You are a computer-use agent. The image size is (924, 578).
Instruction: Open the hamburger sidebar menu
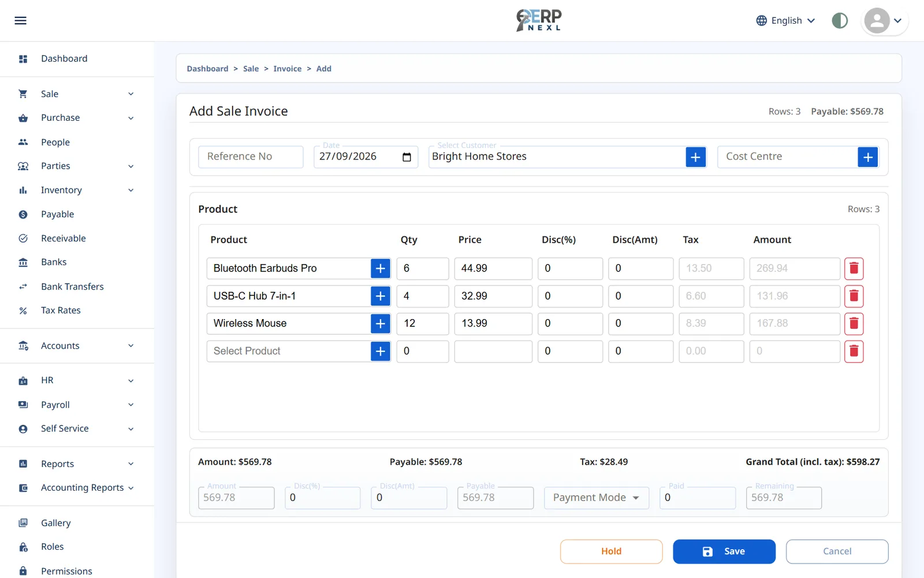click(21, 21)
